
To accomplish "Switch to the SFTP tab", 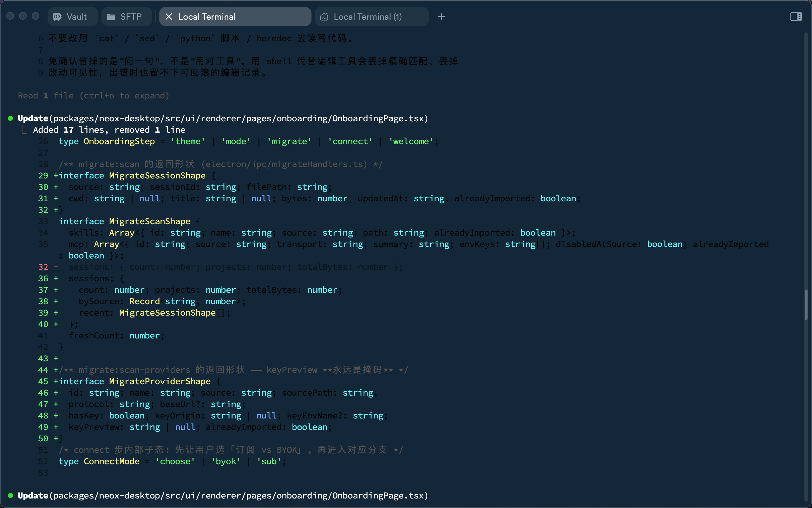I will [x=127, y=17].
